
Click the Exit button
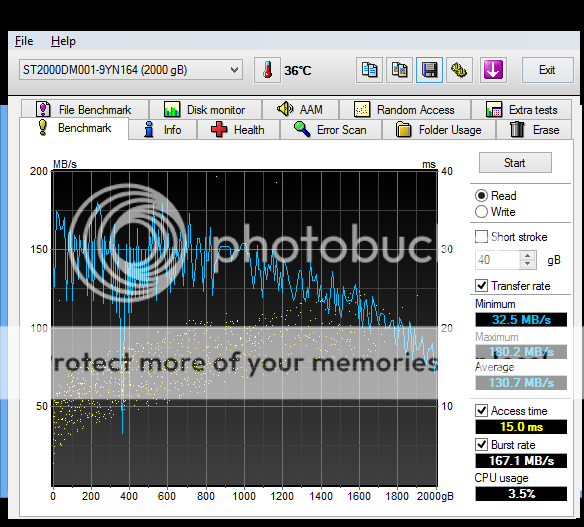[x=547, y=70]
